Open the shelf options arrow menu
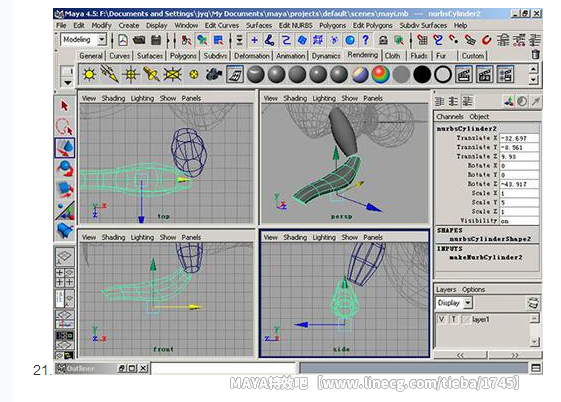 [67, 83]
